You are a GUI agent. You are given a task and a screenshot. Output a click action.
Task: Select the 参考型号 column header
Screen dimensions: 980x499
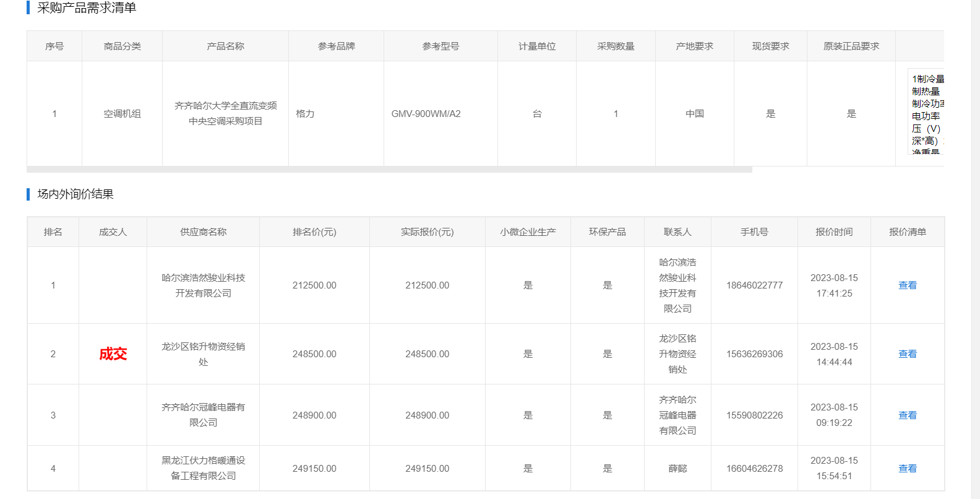click(441, 46)
